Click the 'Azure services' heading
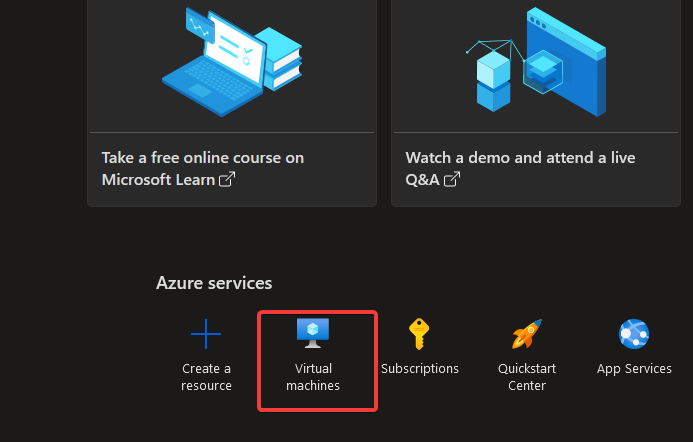The width and height of the screenshot is (693, 442). pyautogui.click(x=214, y=283)
